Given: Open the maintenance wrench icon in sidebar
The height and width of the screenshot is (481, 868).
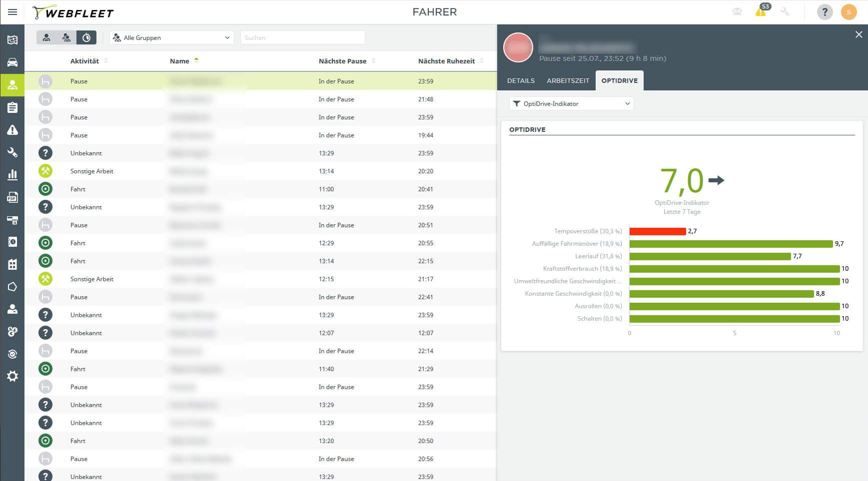Looking at the screenshot, I should (12, 152).
